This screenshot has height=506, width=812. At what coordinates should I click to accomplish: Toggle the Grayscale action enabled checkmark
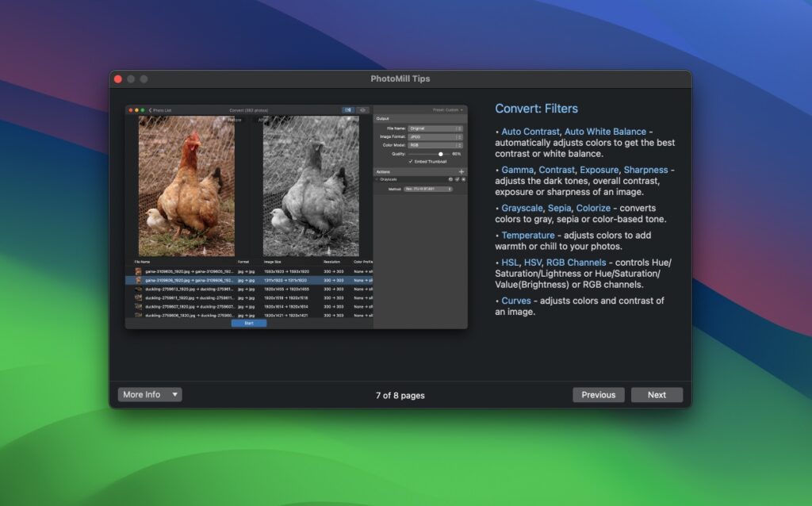(457, 179)
